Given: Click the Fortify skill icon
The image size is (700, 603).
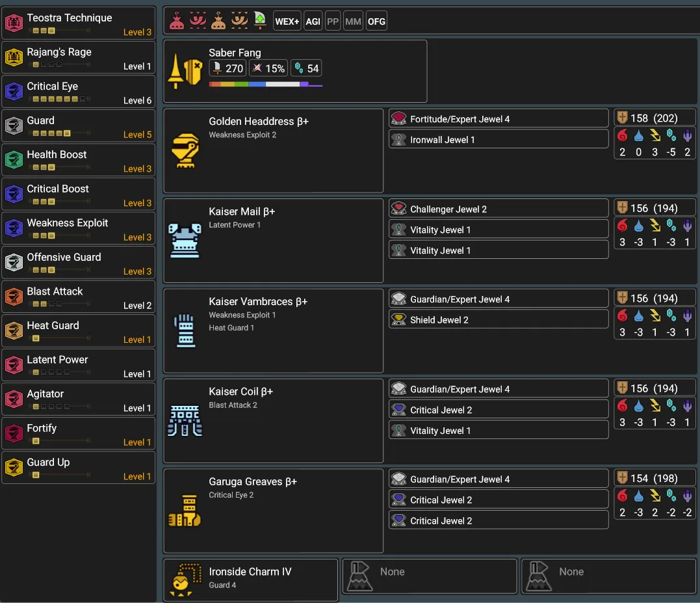Looking at the screenshot, I should (x=14, y=433).
